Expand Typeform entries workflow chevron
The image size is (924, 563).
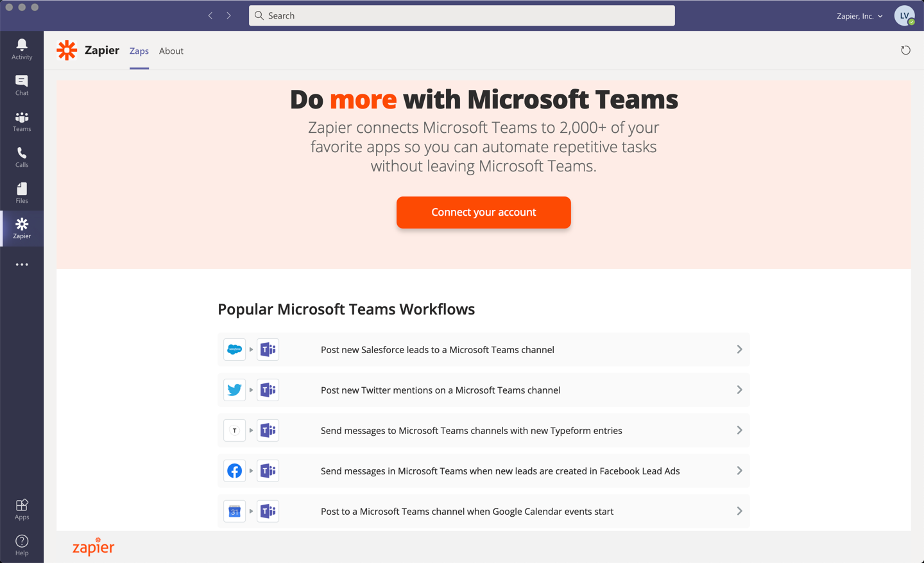pos(739,431)
